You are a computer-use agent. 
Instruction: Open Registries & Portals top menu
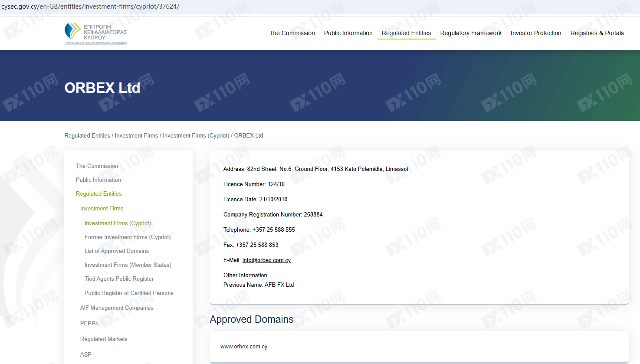597,33
